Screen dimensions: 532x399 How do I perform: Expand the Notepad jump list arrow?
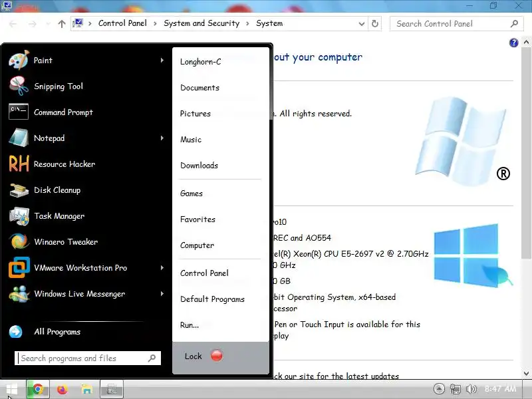162,138
